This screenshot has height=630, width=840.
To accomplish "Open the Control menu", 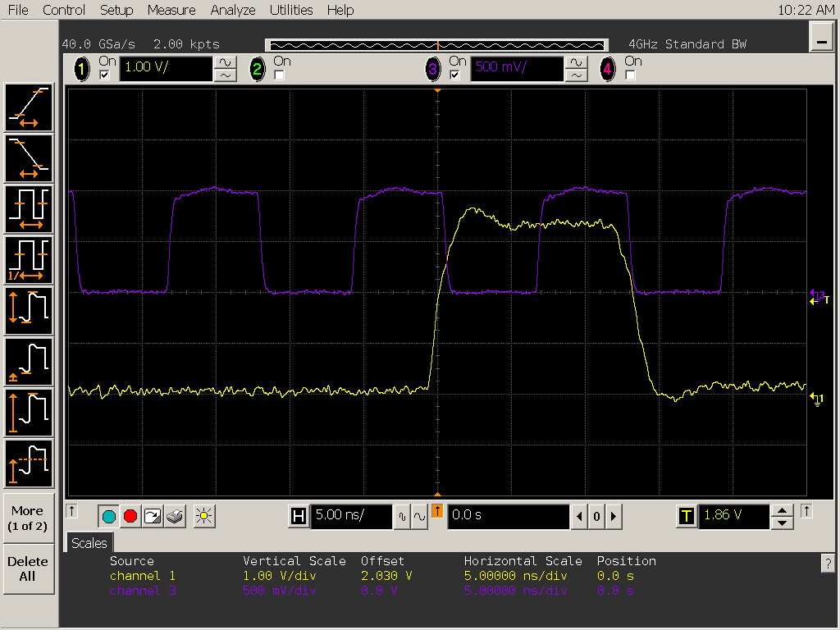I will pos(64,10).
